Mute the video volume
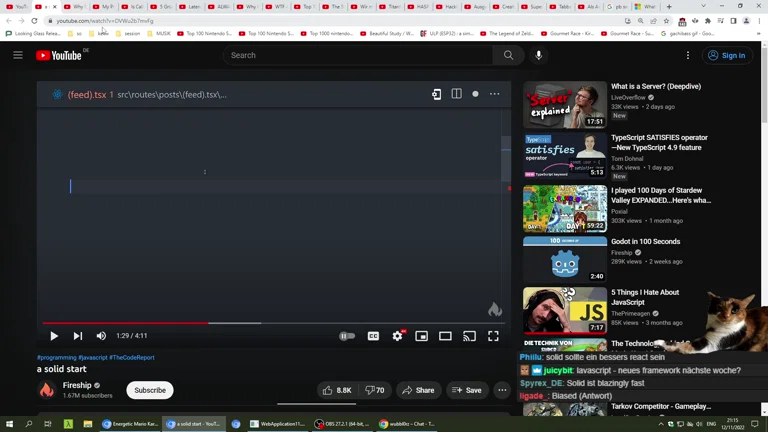768x432 pixels. coord(101,336)
